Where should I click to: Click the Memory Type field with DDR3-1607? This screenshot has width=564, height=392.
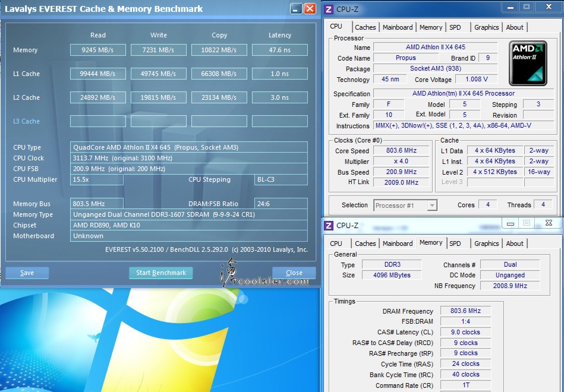click(x=189, y=214)
